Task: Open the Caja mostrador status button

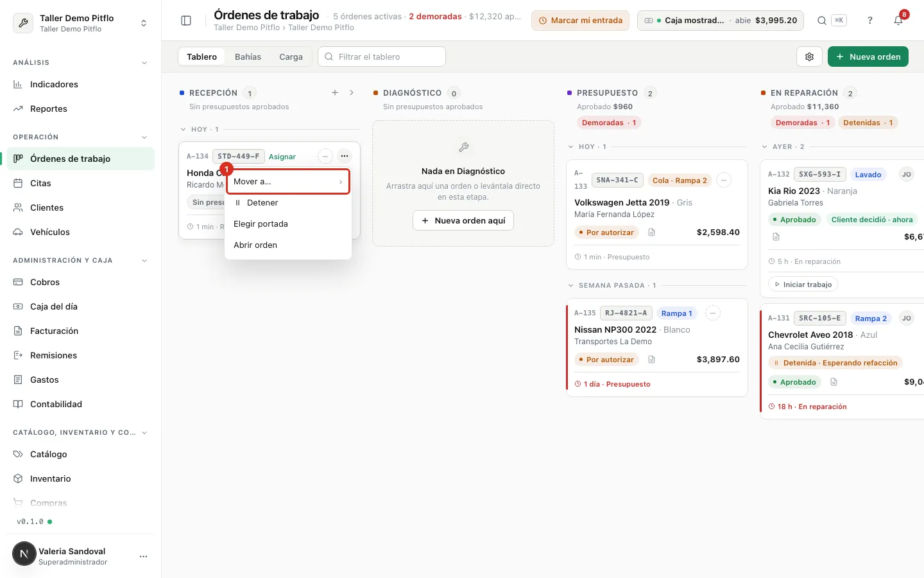Action: coord(721,21)
